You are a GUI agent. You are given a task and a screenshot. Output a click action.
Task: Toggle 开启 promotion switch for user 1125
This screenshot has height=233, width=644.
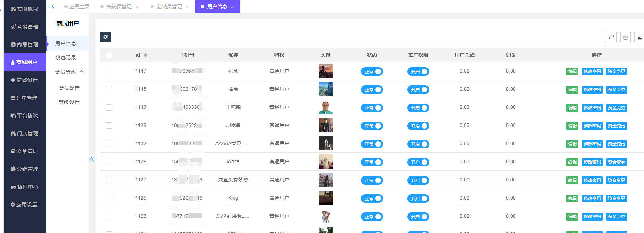pos(418,198)
